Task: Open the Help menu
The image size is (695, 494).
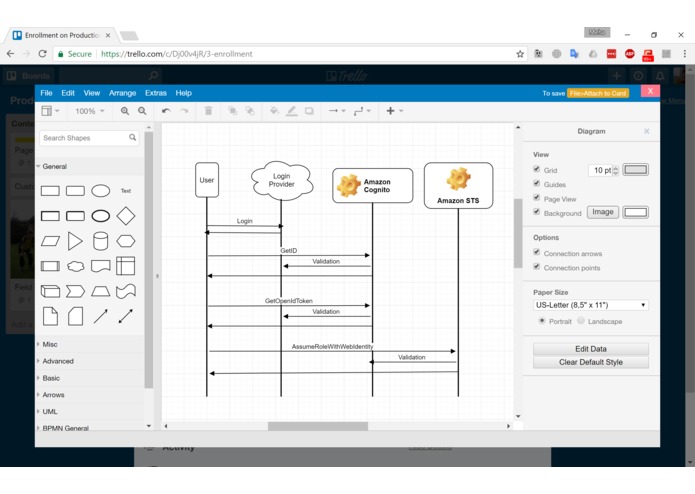Action: 184,93
